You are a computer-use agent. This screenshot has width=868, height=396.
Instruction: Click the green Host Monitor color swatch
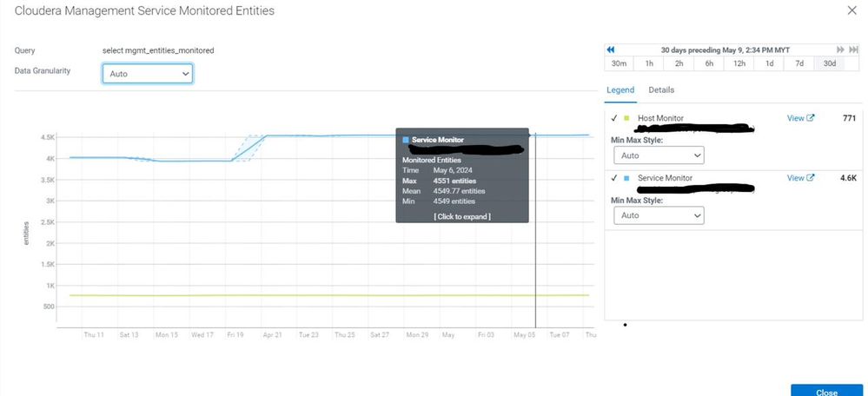coord(626,118)
